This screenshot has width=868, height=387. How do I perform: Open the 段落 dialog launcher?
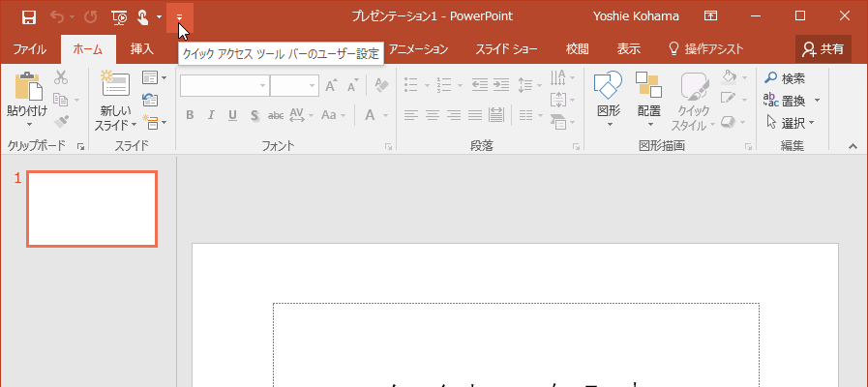[577, 147]
